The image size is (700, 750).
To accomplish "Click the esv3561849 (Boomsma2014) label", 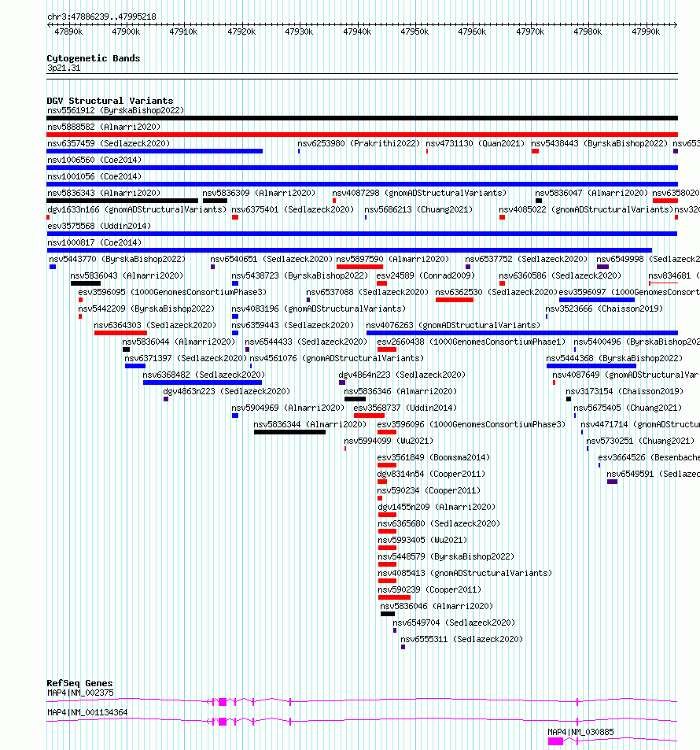I will click(433, 457).
